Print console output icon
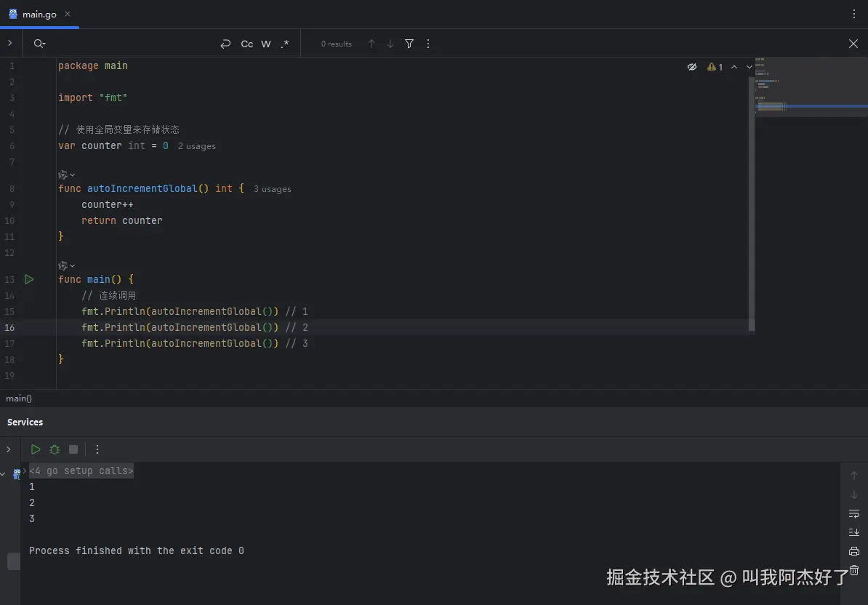 [x=854, y=551]
